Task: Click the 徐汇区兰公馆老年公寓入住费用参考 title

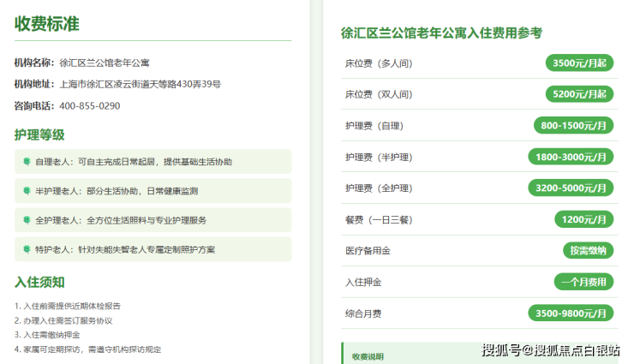Action: [441, 33]
